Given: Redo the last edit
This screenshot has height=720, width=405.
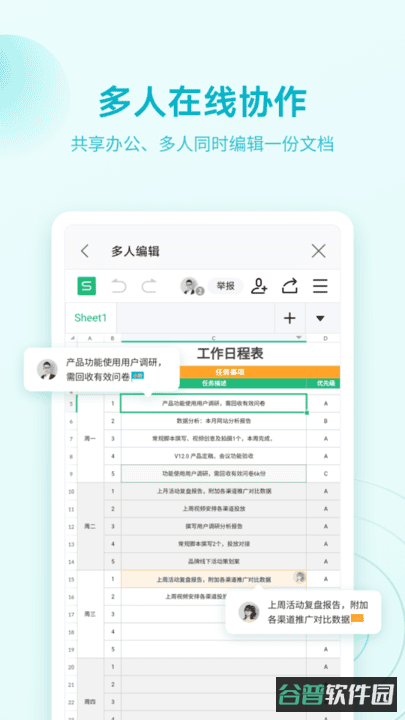Looking at the screenshot, I should coord(149,286).
